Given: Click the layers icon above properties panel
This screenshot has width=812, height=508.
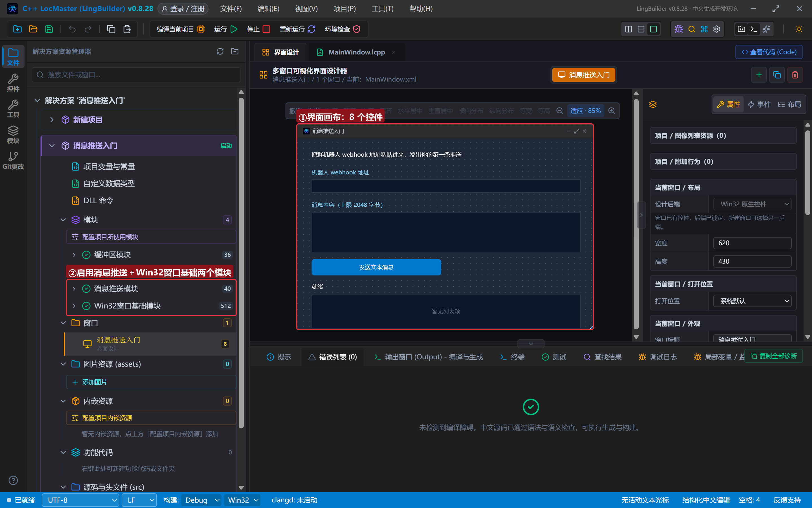Looking at the screenshot, I should click(653, 104).
